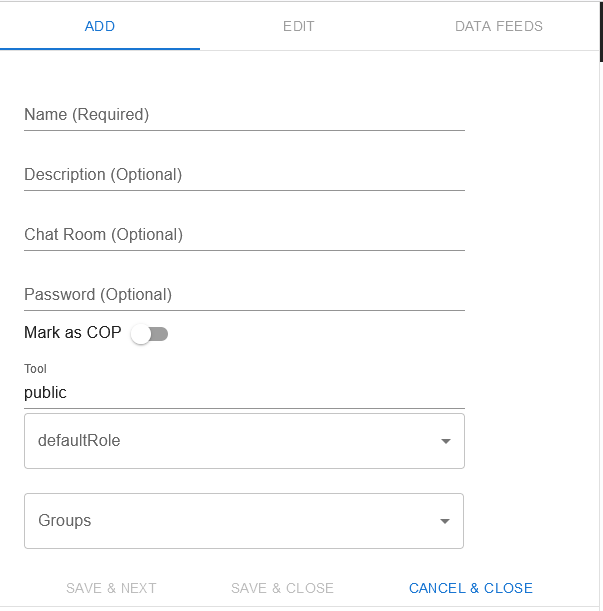Click the defaultRole dropdown arrow icon
The image size is (603, 611).
446,441
